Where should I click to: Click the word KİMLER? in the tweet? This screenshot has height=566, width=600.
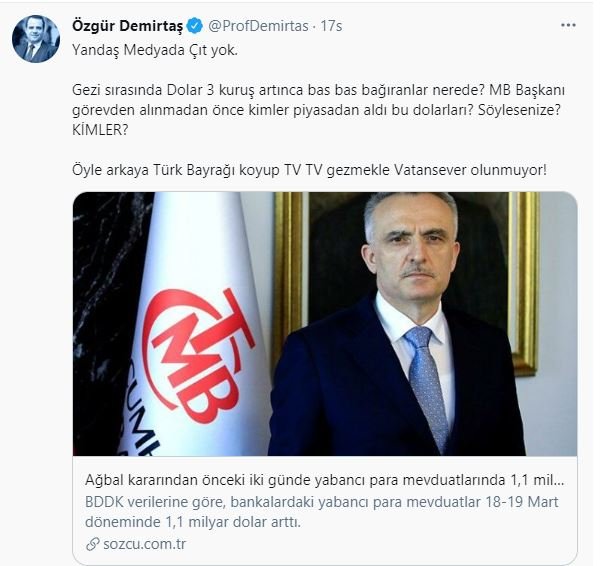coord(100,130)
